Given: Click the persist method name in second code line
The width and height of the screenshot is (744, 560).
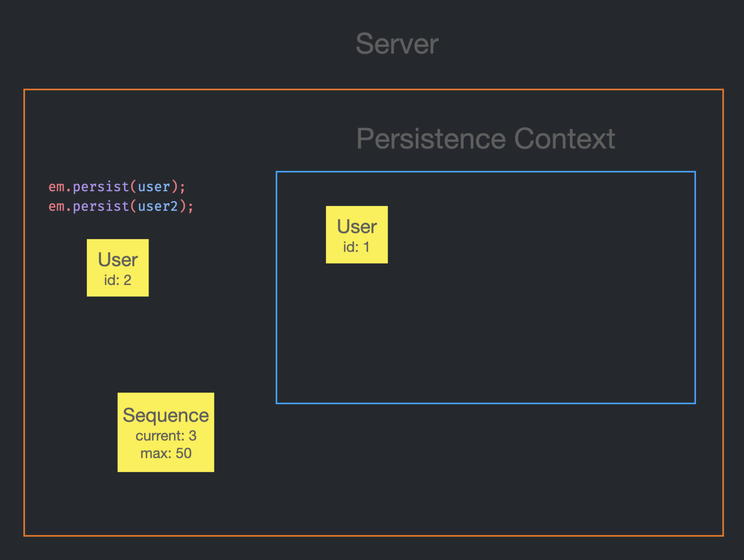Looking at the screenshot, I should (x=101, y=206).
